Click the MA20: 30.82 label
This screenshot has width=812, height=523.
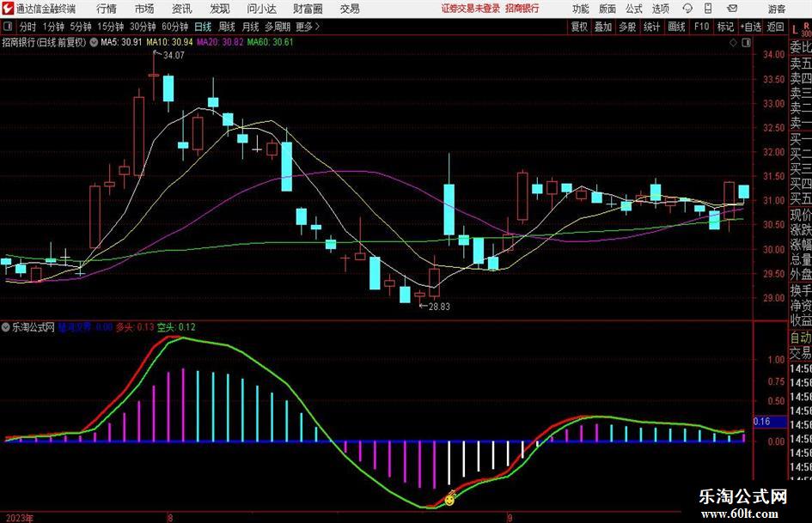pyautogui.click(x=220, y=42)
